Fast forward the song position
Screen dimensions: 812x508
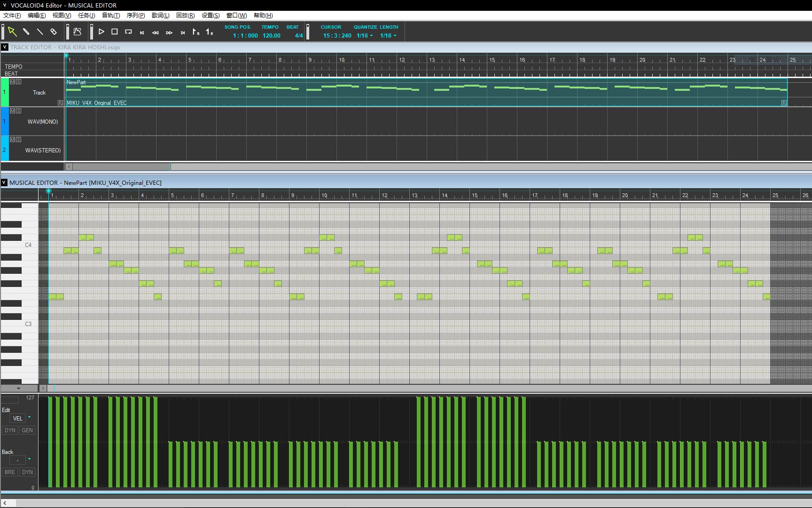pos(169,32)
